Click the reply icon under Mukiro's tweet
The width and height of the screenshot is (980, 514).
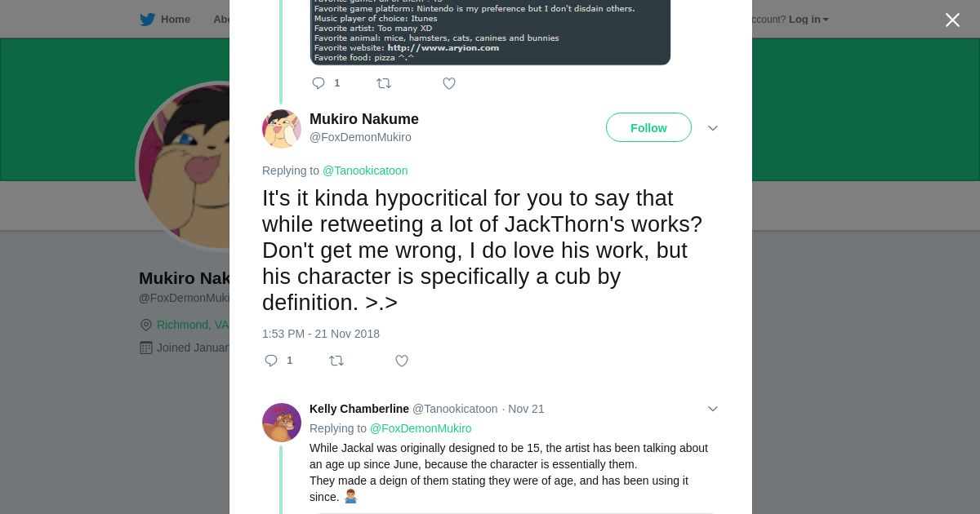point(271,361)
